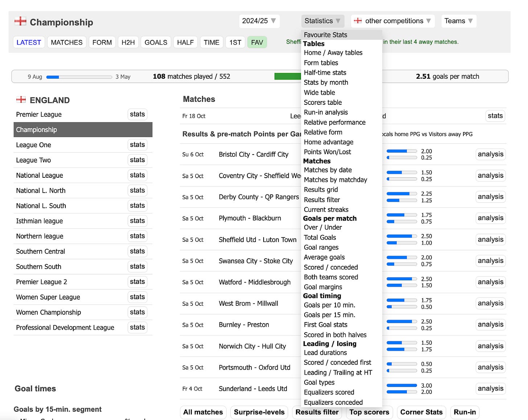Switch to the H2H tab

coord(128,42)
